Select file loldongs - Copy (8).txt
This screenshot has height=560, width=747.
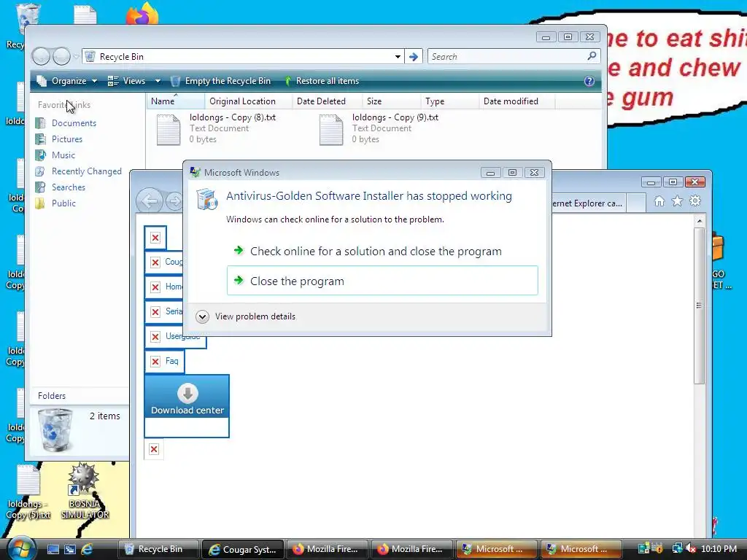click(217, 128)
